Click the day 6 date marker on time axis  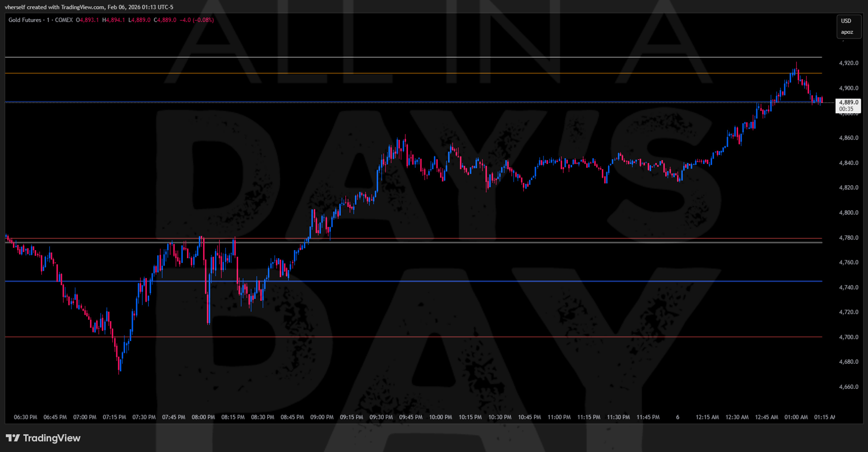(x=677, y=417)
